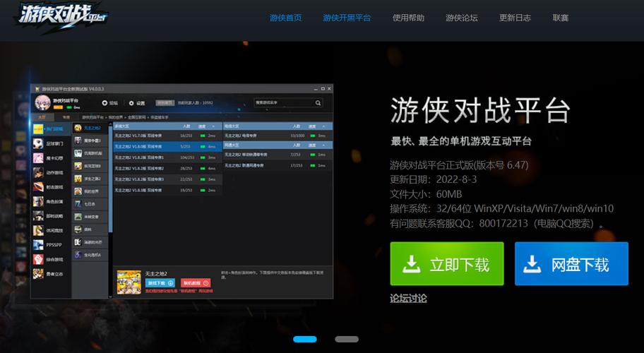Image resolution: width=644 pixels, height=353 pixels.
Task: Click the 游侠对战 site logo
Action: click(x=55, y=17)
